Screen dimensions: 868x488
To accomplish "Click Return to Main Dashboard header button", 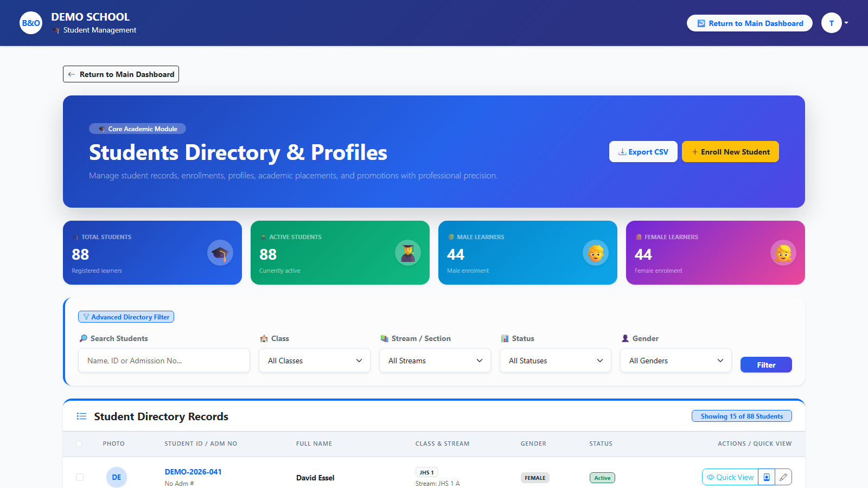I will 750,23.
